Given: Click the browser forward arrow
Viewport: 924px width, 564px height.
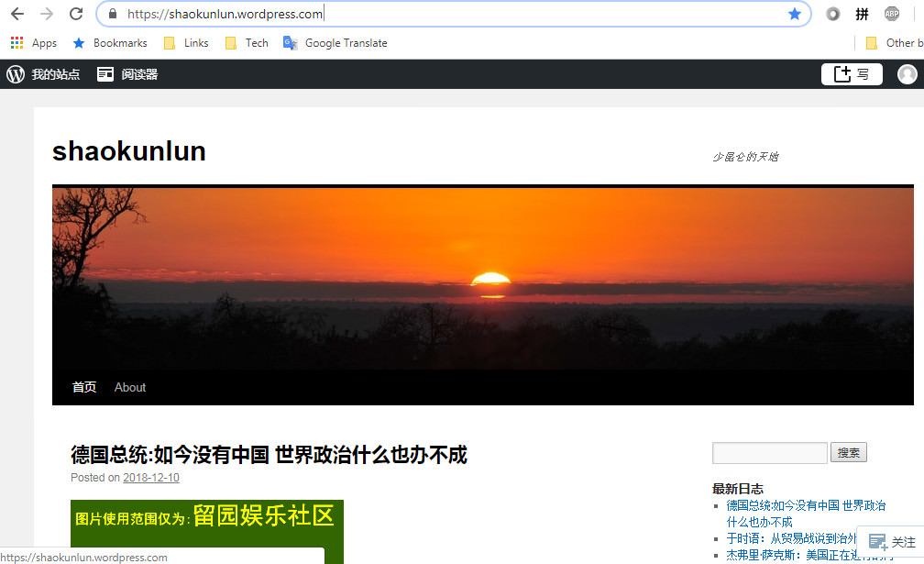Looking at the screenshot, I should click(x=47, y=14).
